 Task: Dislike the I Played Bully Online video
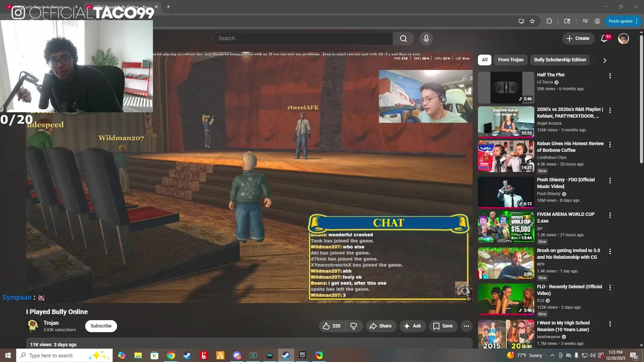(354, 326)
